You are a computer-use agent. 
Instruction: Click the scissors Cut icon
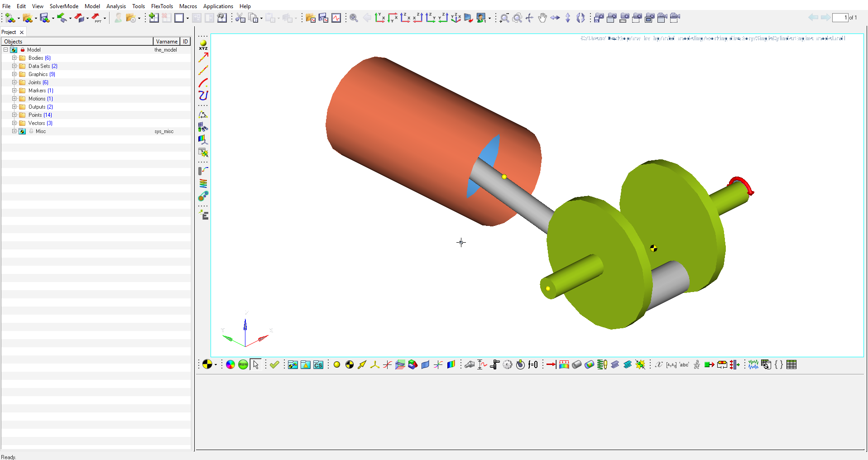pos(240,18)
